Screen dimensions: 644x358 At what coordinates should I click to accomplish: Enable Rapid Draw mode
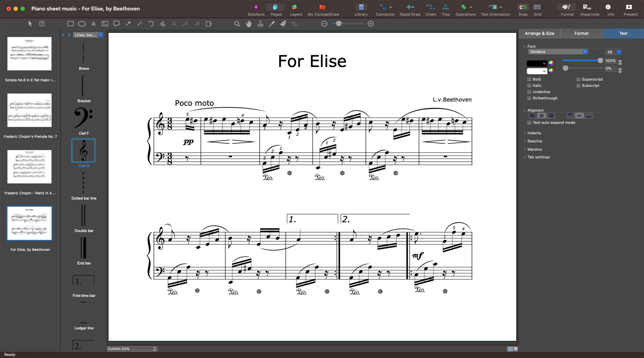(x=410, y=10)
